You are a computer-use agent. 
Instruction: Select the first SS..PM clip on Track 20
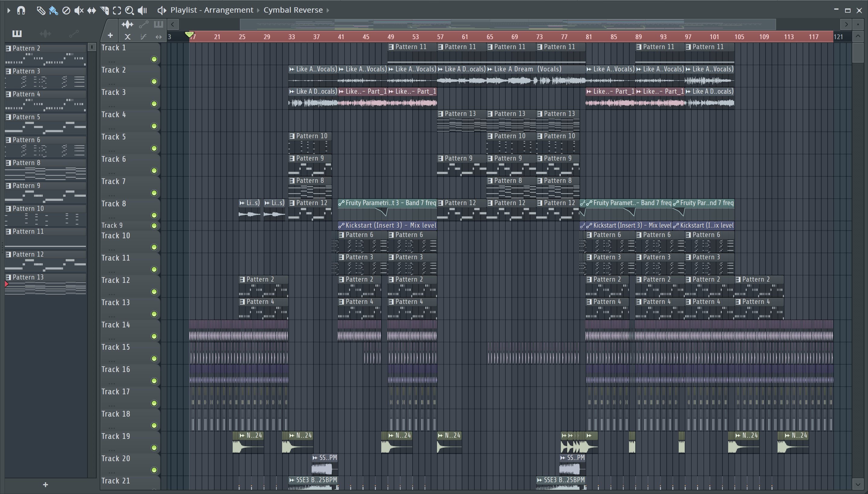325,465
